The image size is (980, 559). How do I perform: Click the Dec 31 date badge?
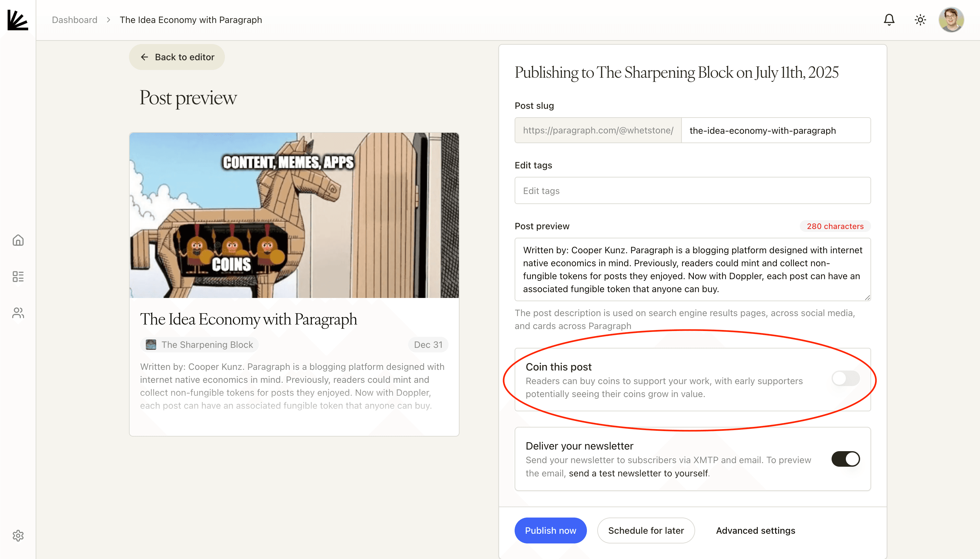(428, 344)
